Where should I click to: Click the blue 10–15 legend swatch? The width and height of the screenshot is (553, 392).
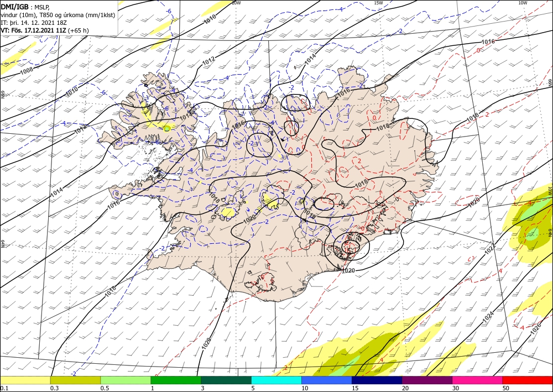pos(327,380)
